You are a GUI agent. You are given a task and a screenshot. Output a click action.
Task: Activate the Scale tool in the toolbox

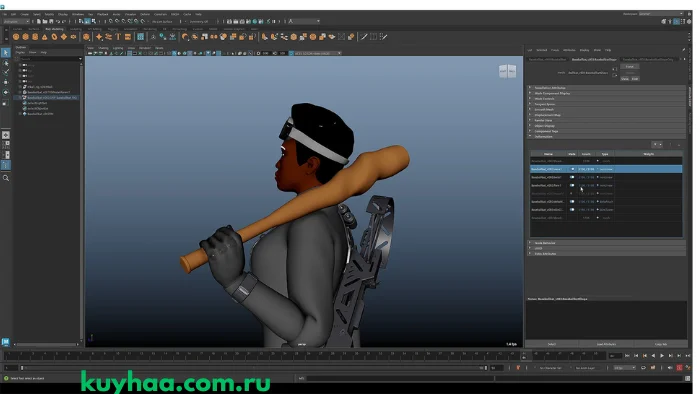(6, 103)
